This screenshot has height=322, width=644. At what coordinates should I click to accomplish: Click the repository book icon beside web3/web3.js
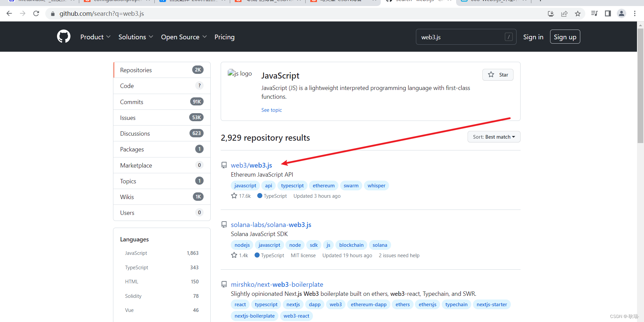(x=224, y=165)
